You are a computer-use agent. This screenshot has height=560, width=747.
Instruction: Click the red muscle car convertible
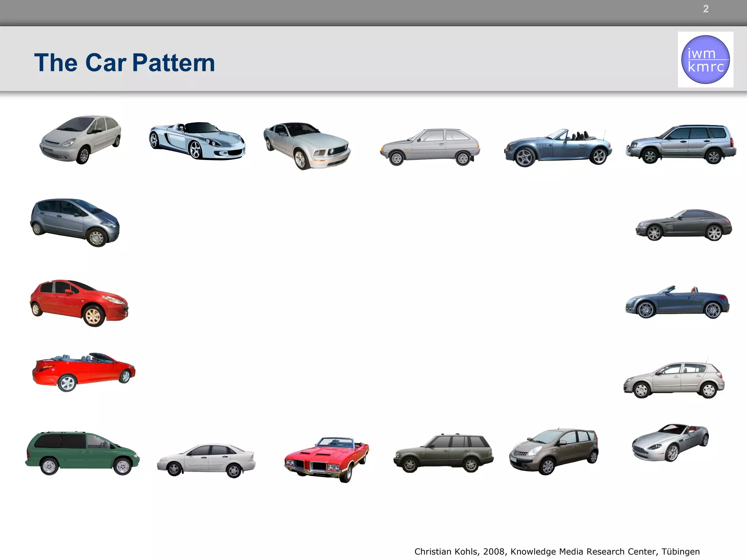[x=327, y=459]
